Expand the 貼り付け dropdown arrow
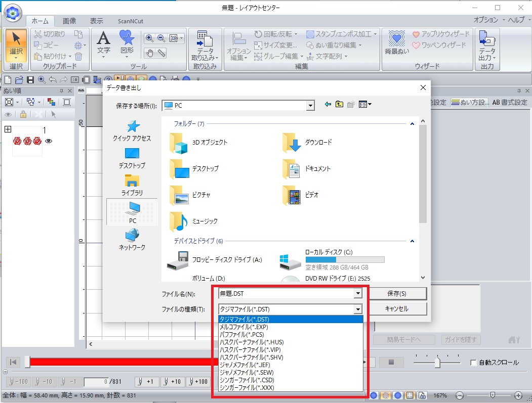 coord(70,56)
